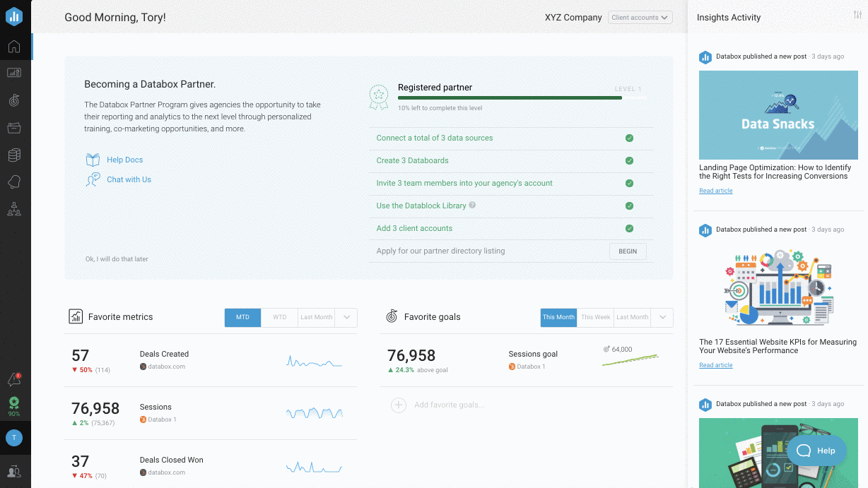Click 'Use the Datablock Library' task link
Viewport: 868px width, 488px height.
coord(421,206)
